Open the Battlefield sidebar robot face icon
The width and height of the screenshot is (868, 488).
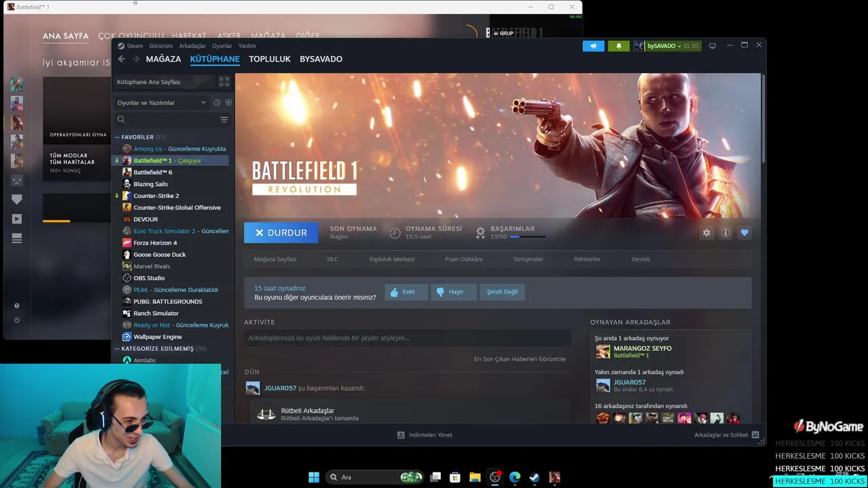click(17, 180)
